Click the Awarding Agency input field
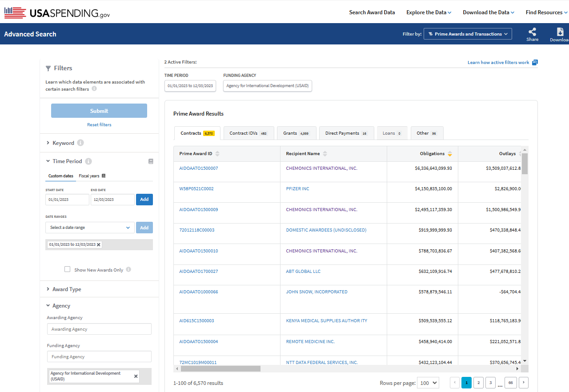569x392 pixels. (99, 329)
